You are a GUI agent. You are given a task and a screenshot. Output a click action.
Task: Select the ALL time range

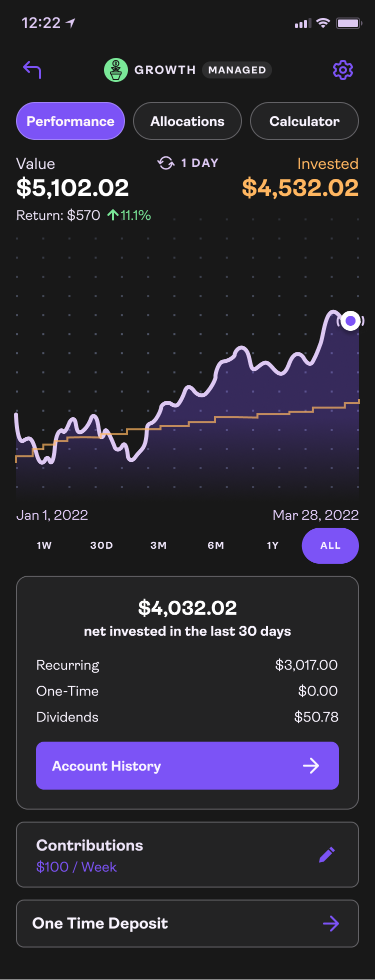tap(330, 545)
